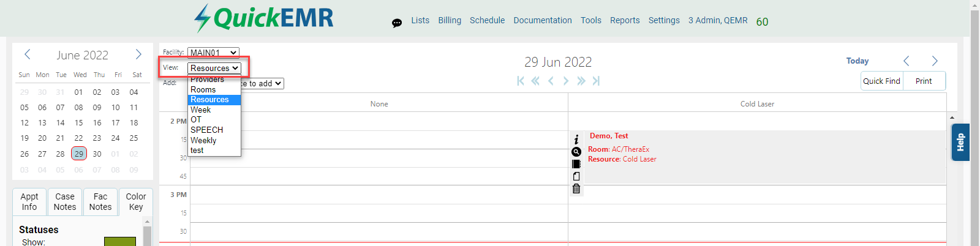Open the chat message bubble icon
Screen dimensions: 980x246
pos(397,23)
